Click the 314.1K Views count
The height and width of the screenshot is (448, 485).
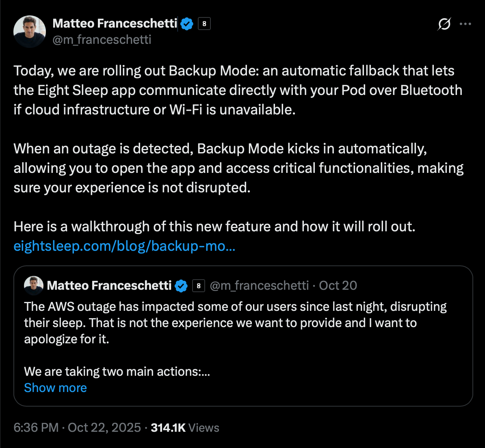tap(185, 428)
